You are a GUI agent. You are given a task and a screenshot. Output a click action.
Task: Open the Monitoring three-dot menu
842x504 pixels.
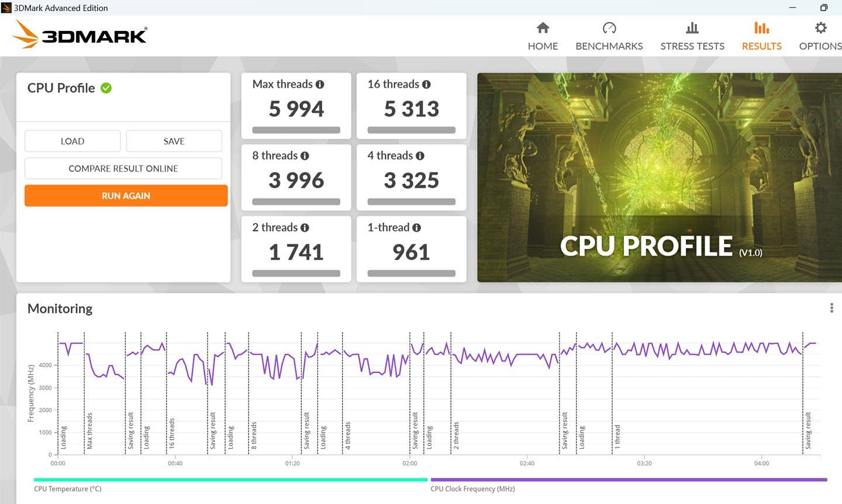(831, 308)
